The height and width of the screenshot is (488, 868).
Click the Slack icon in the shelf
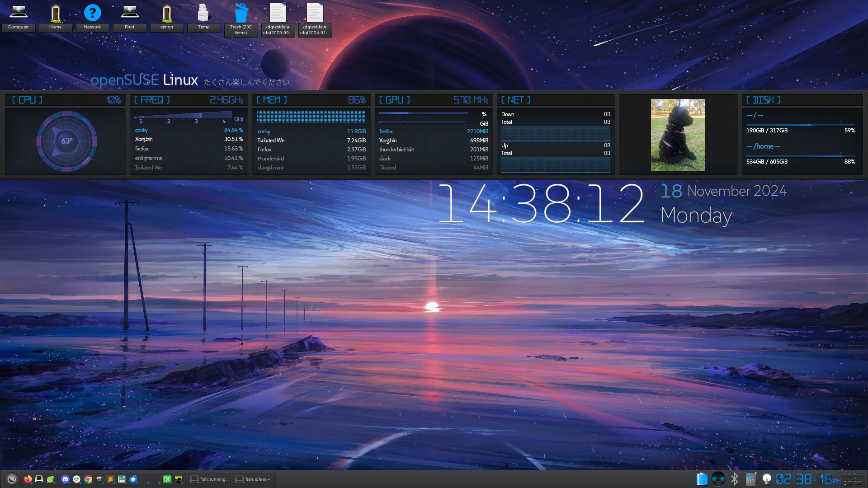coord(76,479)
